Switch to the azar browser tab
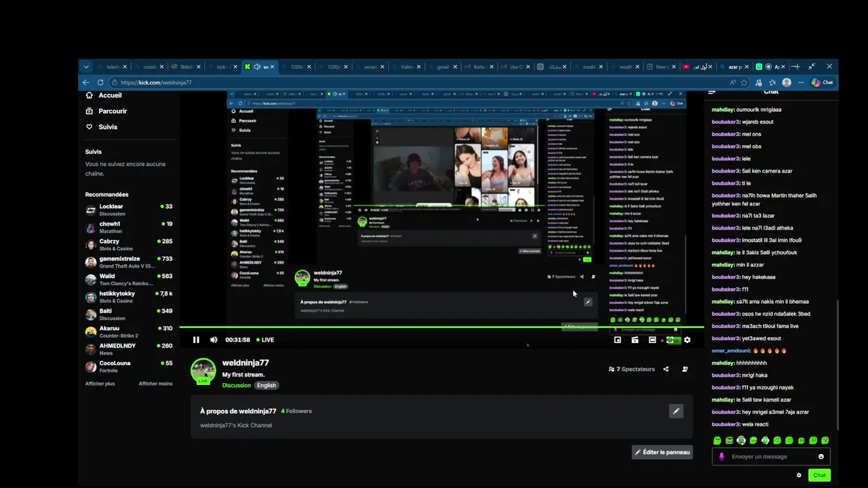Viewport: 868px width, 488px height. (736, 67)
